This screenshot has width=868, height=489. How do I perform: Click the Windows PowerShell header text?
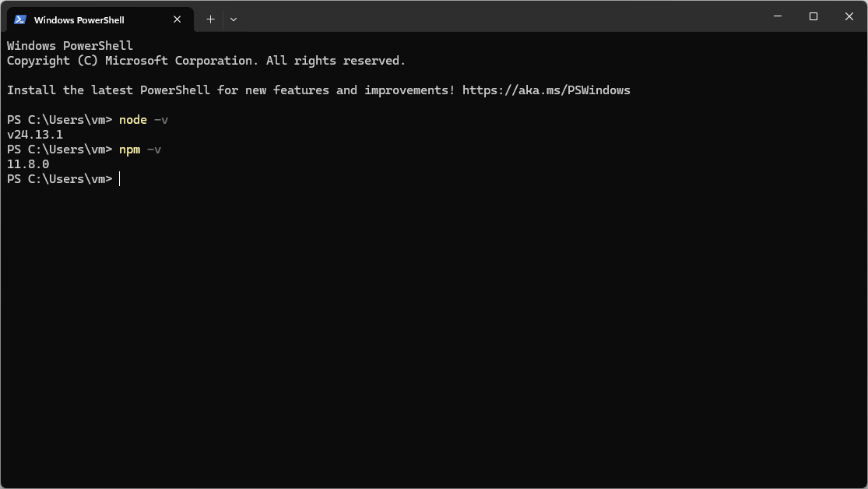[x=69, y=45]
